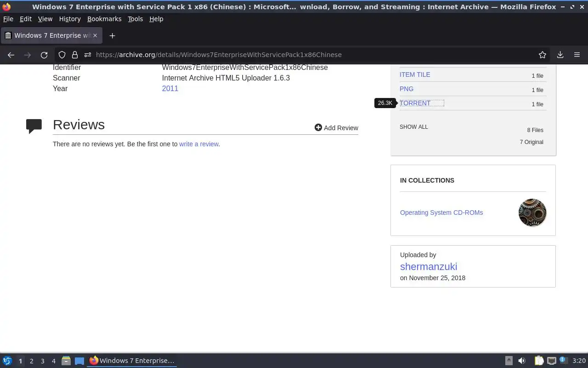Image resolution: width=588 pixels, height=368 pixels.
Task: Open the Operating System CD-ROMs collection
Action: pyautogui.click(x=441, y=213)
